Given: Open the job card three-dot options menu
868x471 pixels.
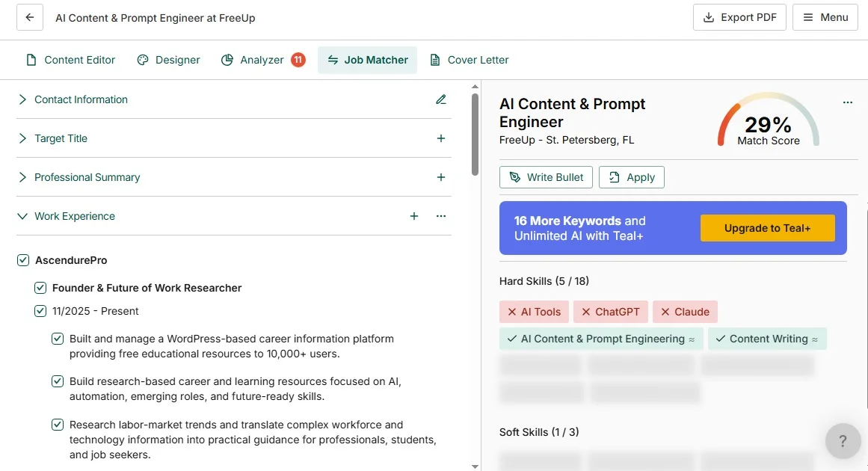Looking at the screenshot, I should tap(848, 102).
